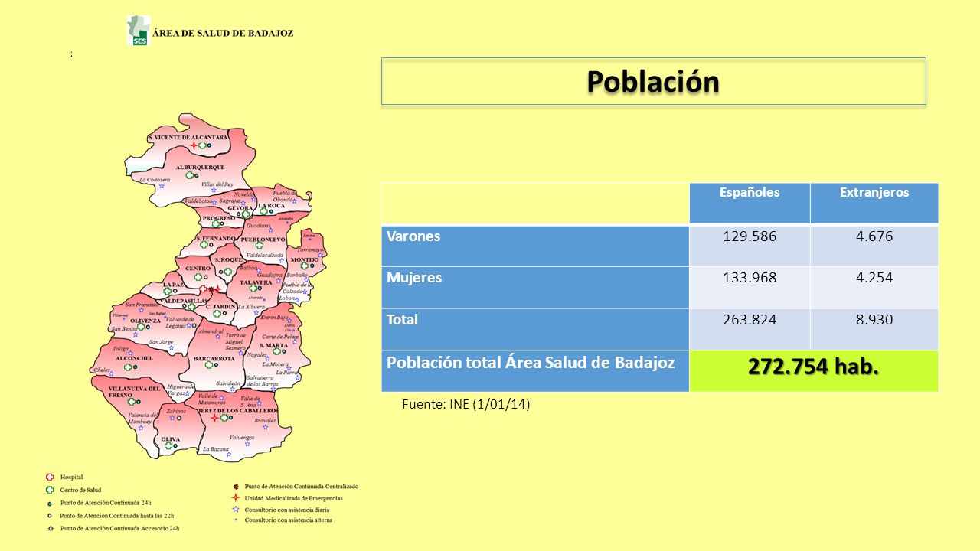Click the legend dot for Atención Continuada 24h
980x551 pixels.
(50, 503)
